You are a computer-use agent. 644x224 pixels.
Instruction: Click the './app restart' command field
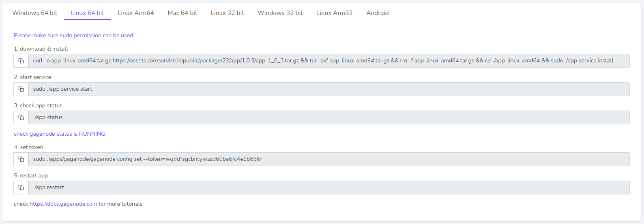coord(329,188)
